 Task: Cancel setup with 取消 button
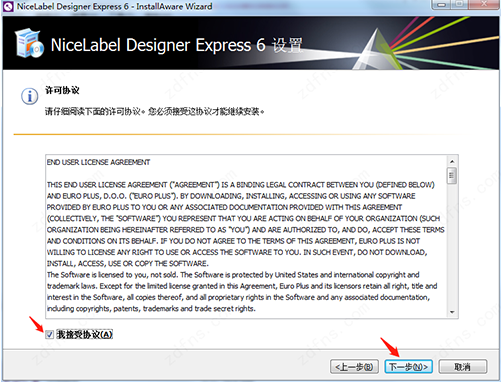463,367
